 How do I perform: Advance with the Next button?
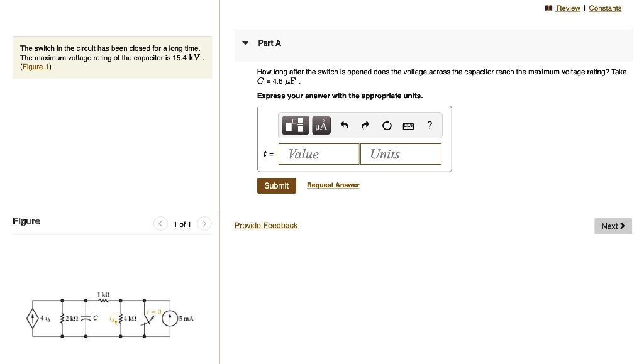(x=612, y=226)
